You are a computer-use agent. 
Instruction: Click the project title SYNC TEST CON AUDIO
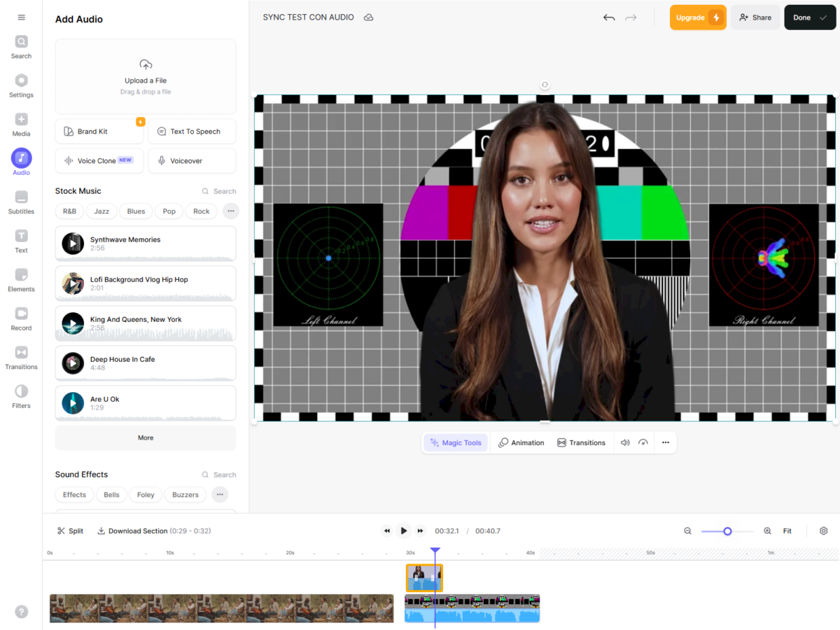(x=309, y=17)
